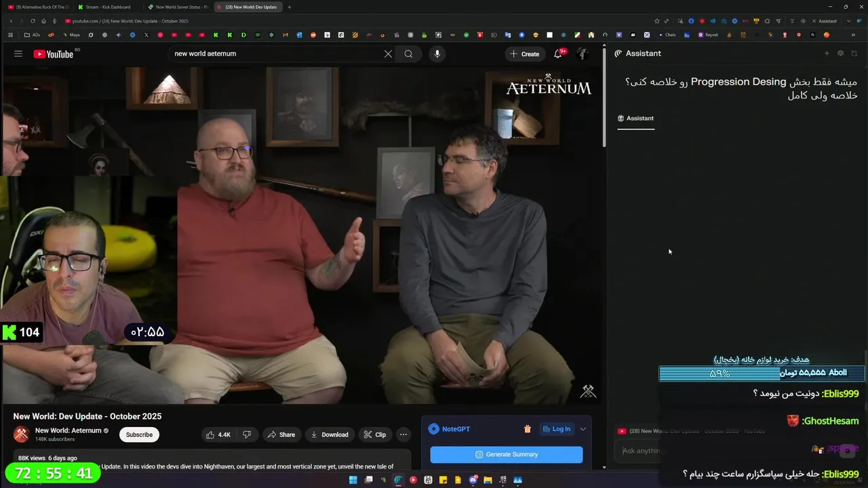The height and width of the screenshot is (488, 868).
Task: Switch to Alternative Rock browser tab
Action: (38, 7)
